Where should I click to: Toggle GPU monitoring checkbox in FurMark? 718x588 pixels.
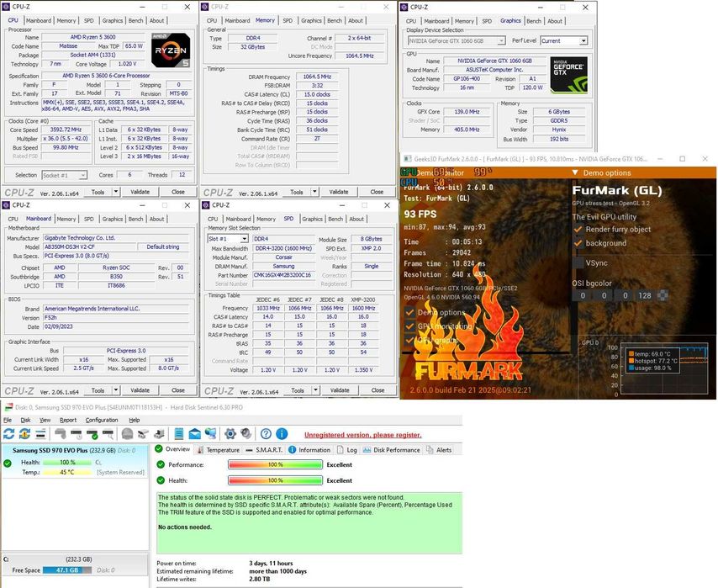409,326
